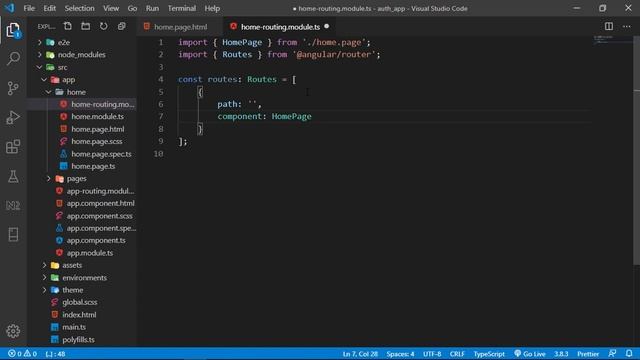Open the Explorer view in activity bar
Screen dimensions: 640x360
point(13,30)
